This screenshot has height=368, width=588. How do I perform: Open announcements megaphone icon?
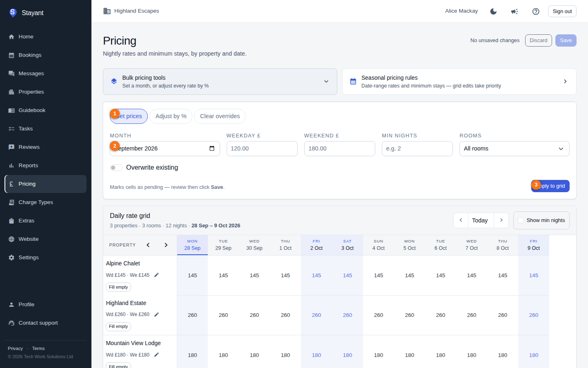[x=514, y=11]
